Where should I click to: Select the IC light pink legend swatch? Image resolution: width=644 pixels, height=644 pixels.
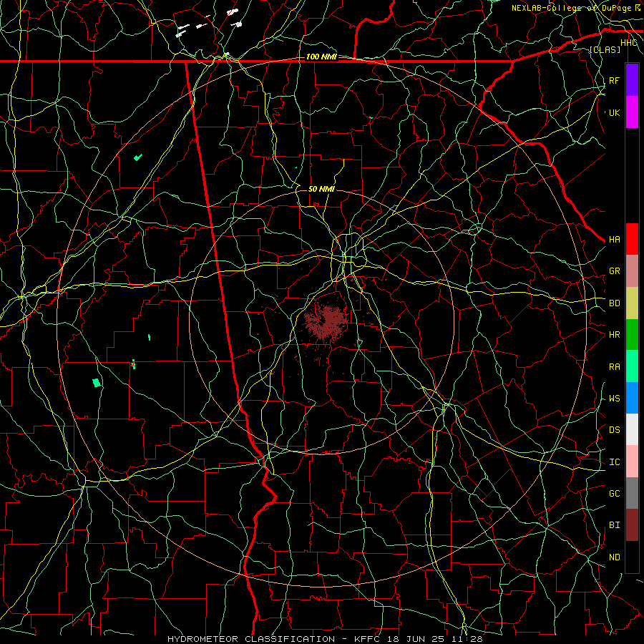pyautogui.click(x=632, y=462)
